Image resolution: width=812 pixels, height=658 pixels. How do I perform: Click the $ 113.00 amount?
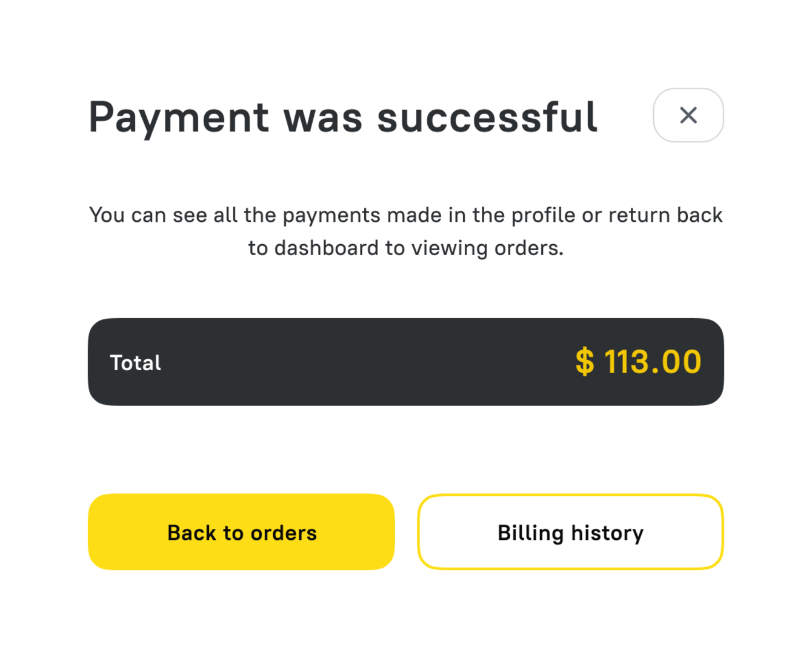pos(638,362)
